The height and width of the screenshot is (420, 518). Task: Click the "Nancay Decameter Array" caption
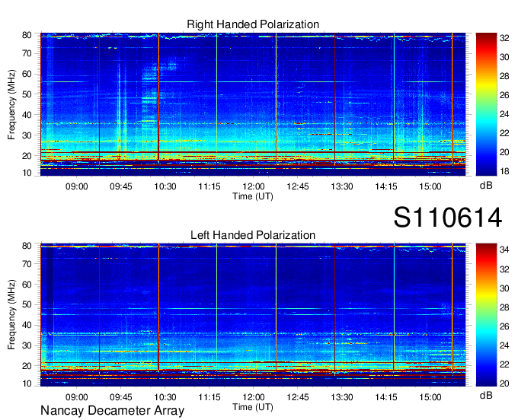coord(112,411)
